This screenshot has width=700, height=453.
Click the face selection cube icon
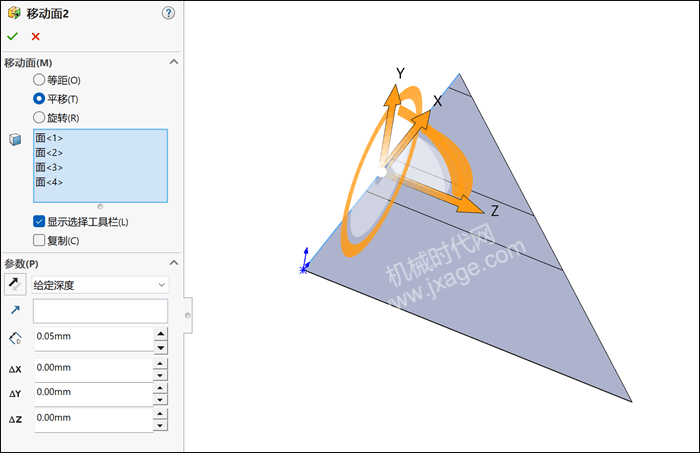click(x=15, y=140)
